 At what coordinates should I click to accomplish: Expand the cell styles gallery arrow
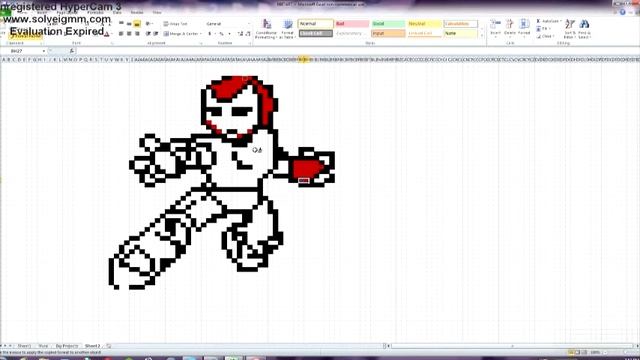tap(482, 36)
